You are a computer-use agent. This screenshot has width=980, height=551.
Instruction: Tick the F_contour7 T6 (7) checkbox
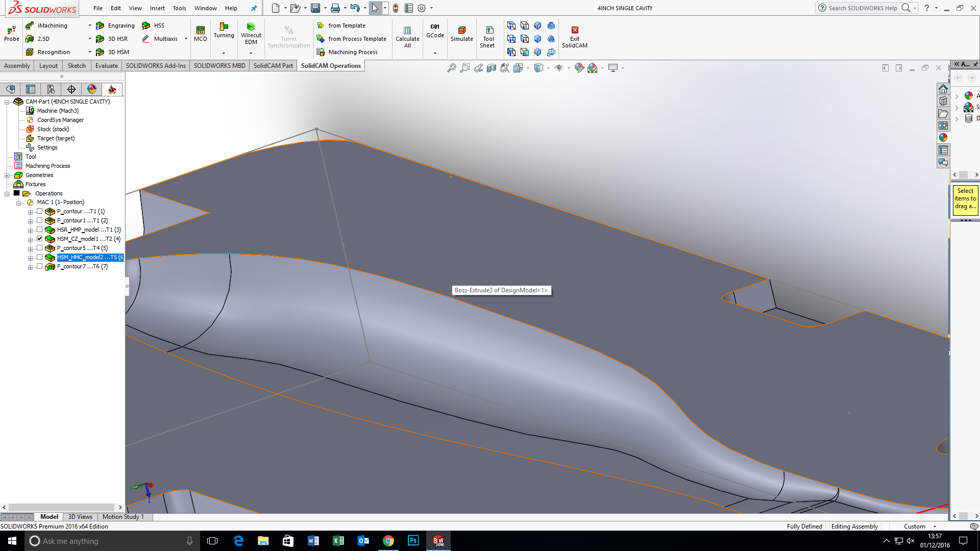pos(40,266)
